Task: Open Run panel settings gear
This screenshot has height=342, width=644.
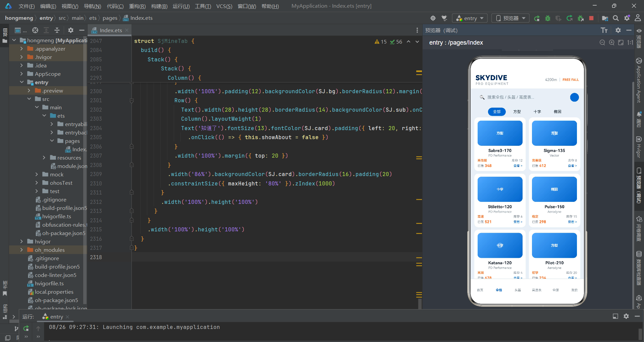Action: [x=626, y=316]
